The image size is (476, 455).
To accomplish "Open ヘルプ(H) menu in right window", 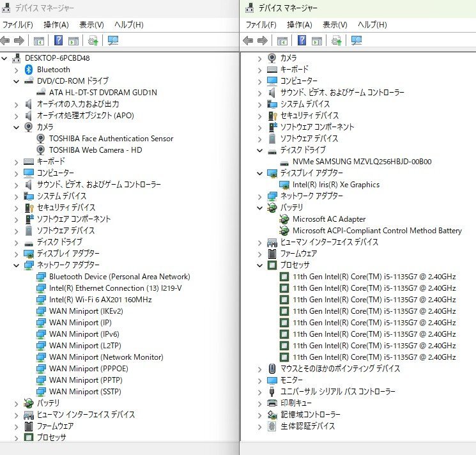I will (x=372, y=24).
